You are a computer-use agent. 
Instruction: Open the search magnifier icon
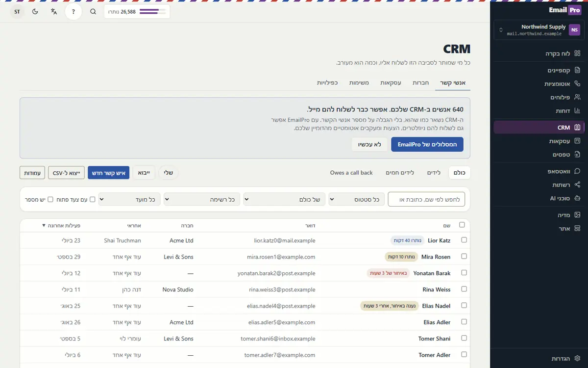pyautogui.click(x=93, y=12)
